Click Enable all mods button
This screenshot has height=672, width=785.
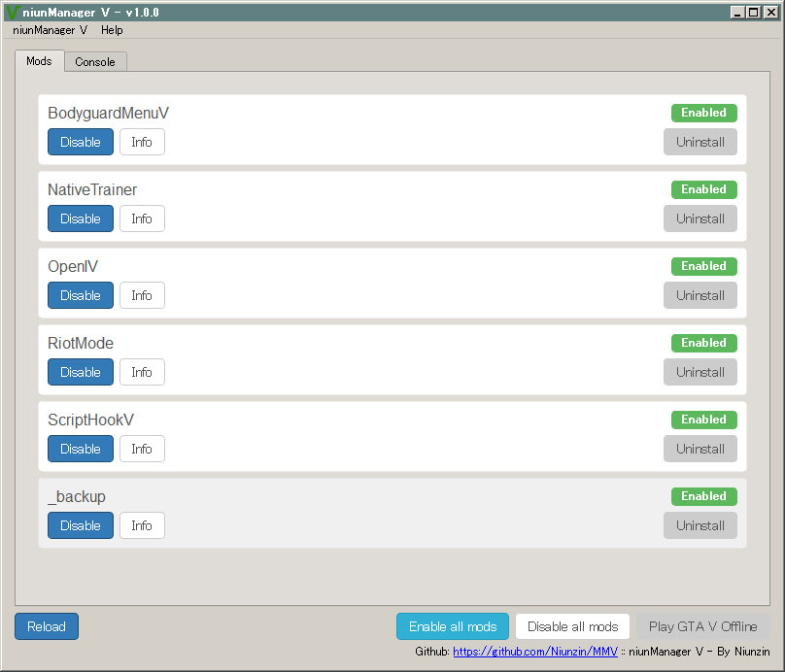pos(453,626)
